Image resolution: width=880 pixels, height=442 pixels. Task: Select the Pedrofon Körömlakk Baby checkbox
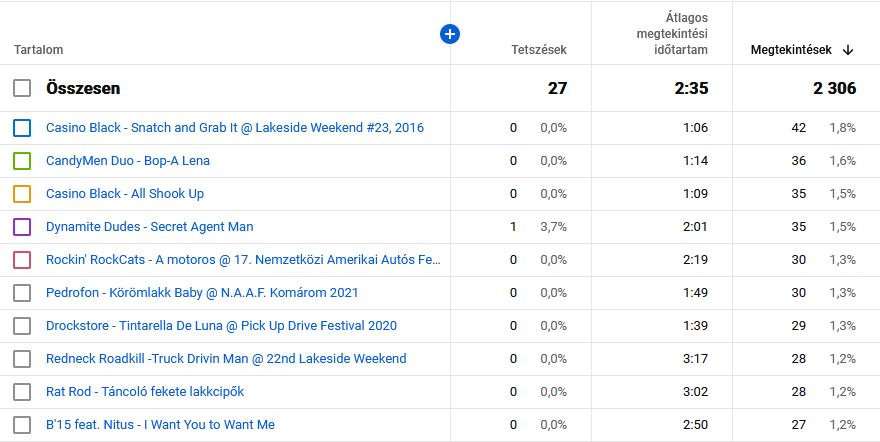click(22, 293)
